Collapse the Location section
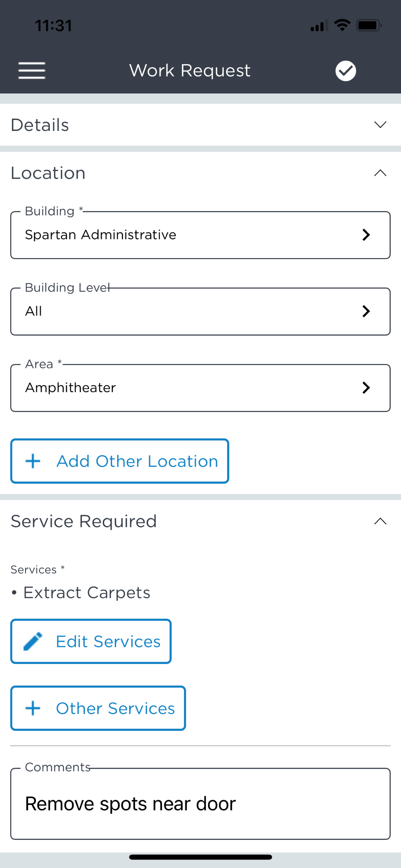The image size is (401, 868). [380, 173]
